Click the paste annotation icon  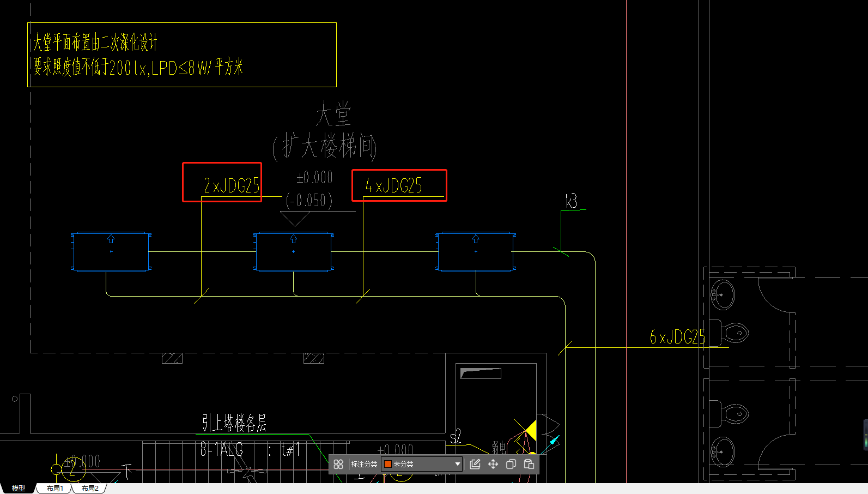(529, 464)
